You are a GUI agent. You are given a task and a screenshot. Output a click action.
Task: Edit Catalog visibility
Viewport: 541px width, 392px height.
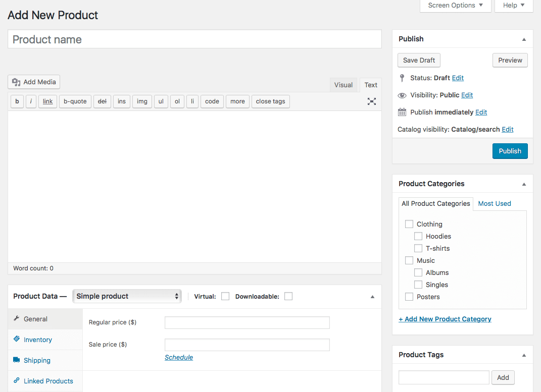[508, 130]
